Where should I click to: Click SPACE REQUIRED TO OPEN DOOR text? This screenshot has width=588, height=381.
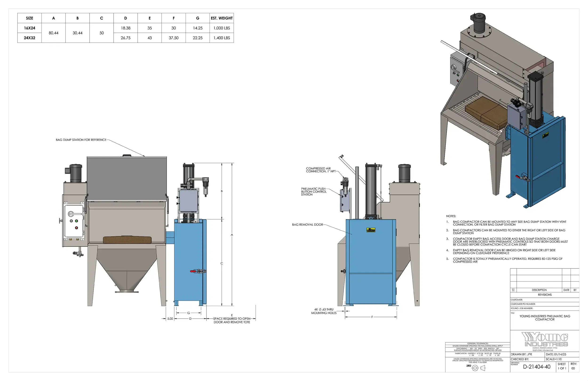(232, 320)
